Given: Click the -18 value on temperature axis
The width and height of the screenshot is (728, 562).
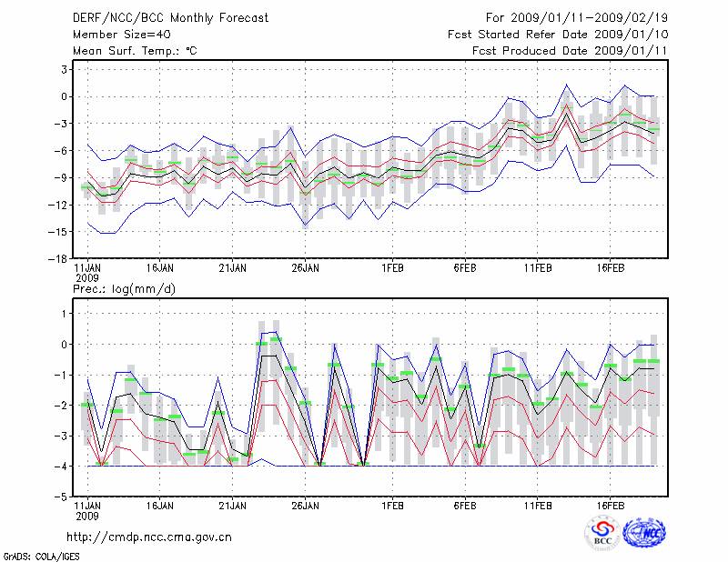Looking at the screenshot, I should 58,258.
